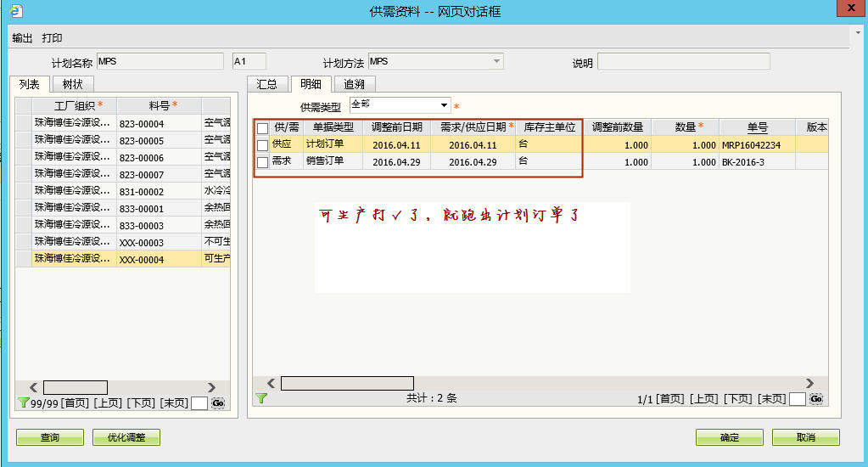Image resolution: width=868 pixels, height=467 pixels.
Task: Expand the 计划方法 MPS dropdown
Action: [x=496, y=61]
